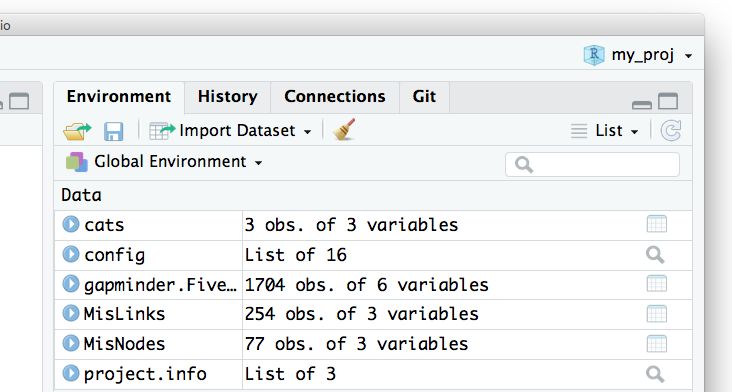The width and height of the screenshot is (732, 392).
Task: Select the 'config' object name
Action: pyautogui.click(x=114, y=256)
